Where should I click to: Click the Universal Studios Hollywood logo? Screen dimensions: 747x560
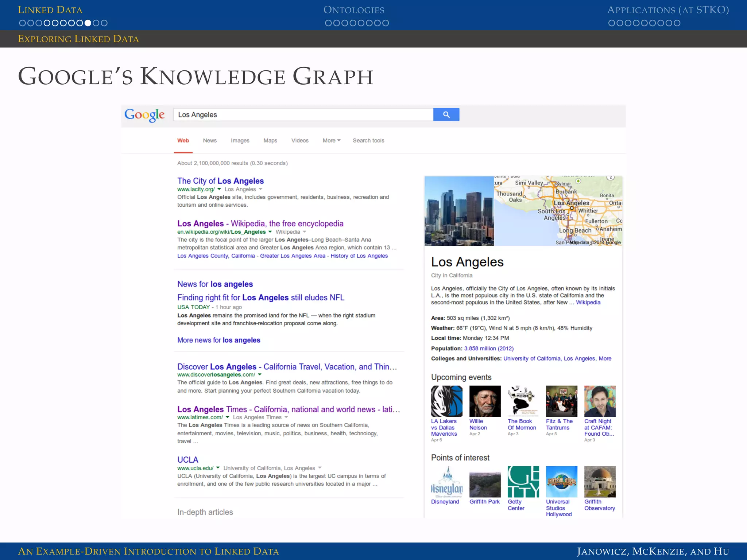pyautogui.click(x=562, y=482)
